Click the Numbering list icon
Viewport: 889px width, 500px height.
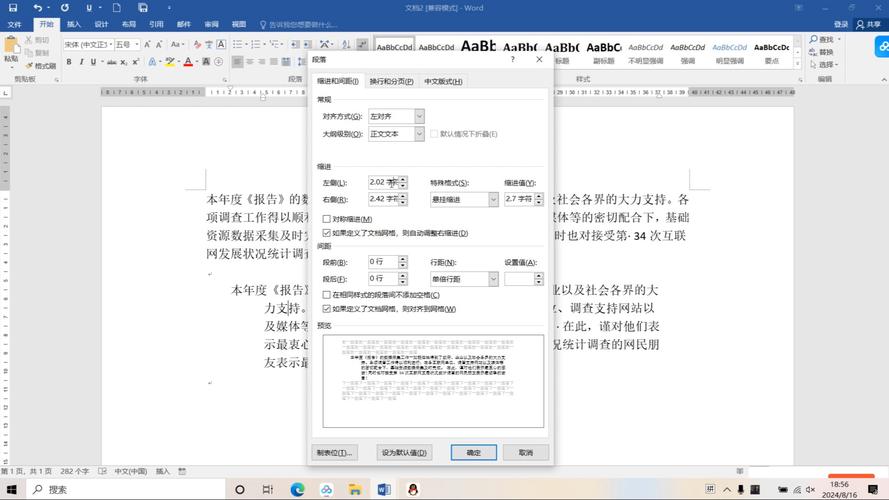[256, 44]
